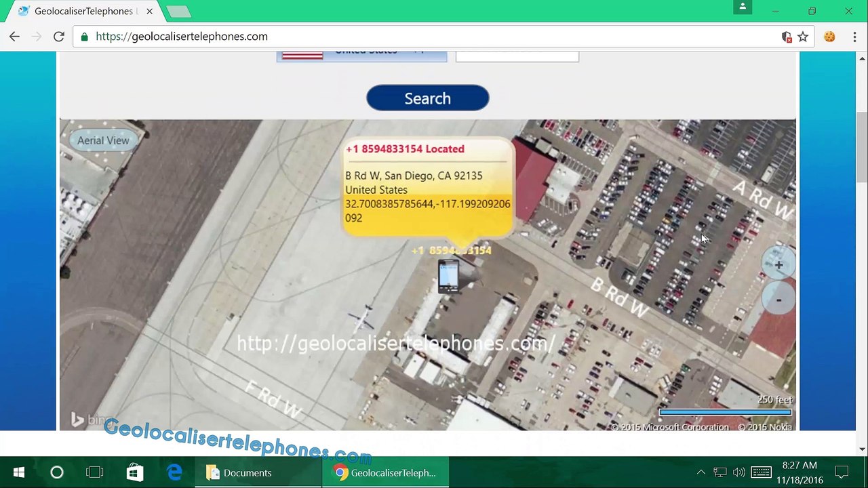Viewport: 868px width, 488px height.
Task: Open the volume tray icon
Action: (739, 472)
